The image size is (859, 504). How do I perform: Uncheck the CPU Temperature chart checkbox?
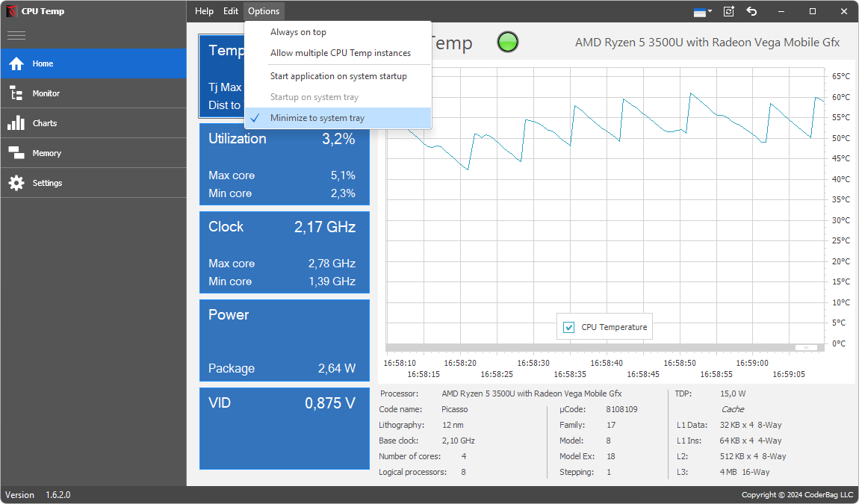coord(569,327)
